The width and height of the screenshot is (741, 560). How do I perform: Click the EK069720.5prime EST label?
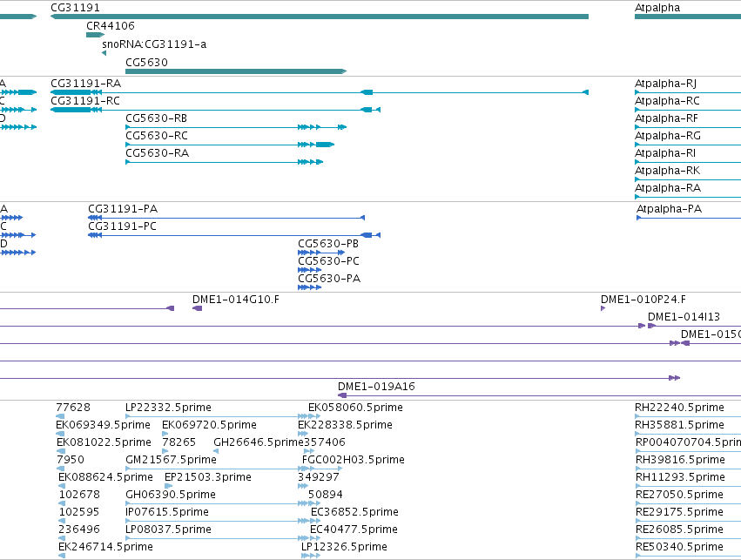[x=209, y=425]
